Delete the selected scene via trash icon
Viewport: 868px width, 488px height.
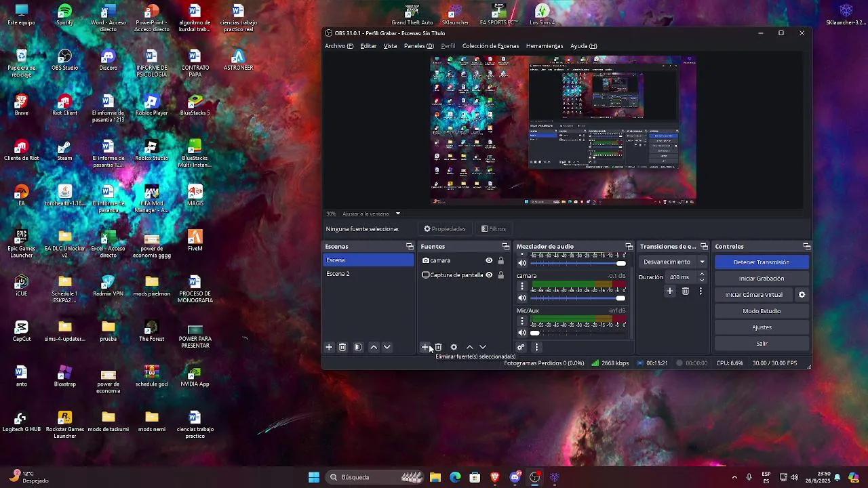click(342, 347)
